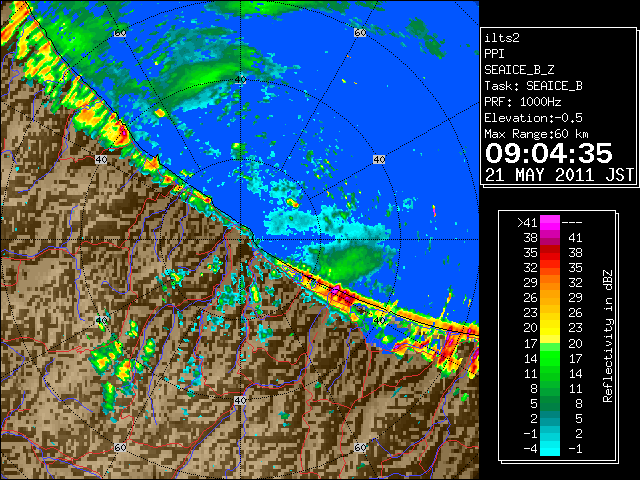
Task: Pick the medium green 8–11 dBZ swatch
Action: click(550, 389)
